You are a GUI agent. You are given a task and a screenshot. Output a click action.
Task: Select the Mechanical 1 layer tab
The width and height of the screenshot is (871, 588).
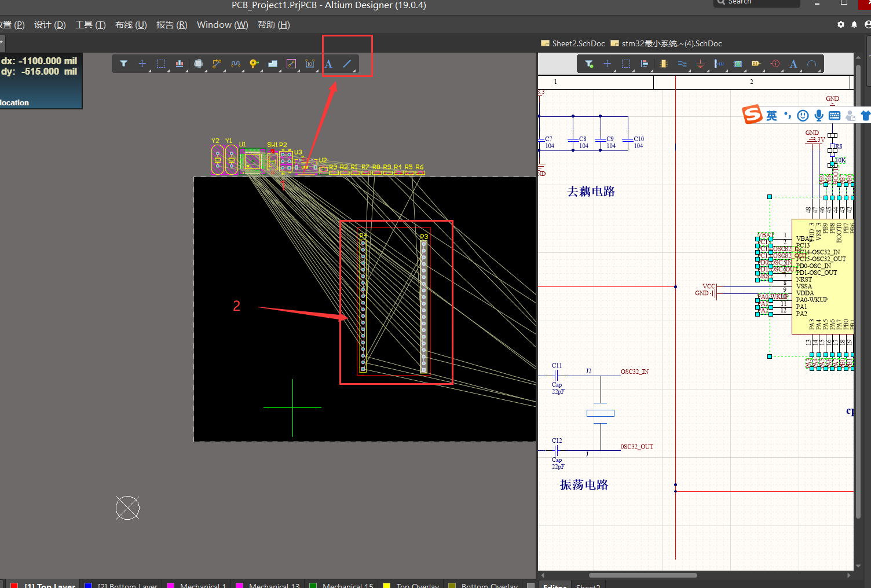pyautogui.click(x=197, y=585)
